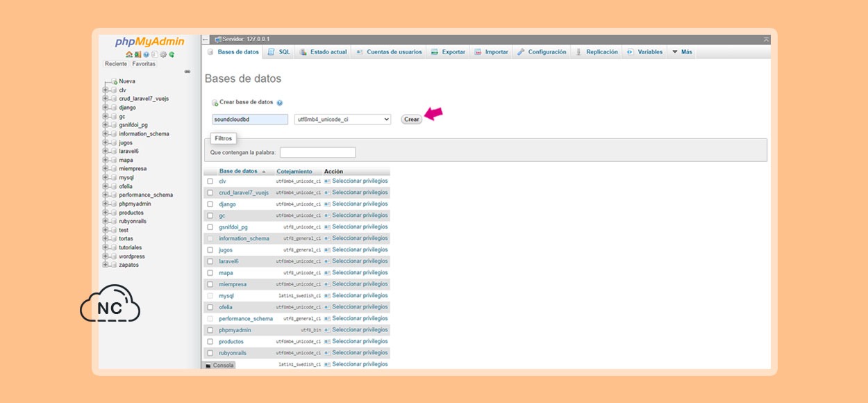
Task: Expand the clv node in database tree
Action: (x=106, y=90)
